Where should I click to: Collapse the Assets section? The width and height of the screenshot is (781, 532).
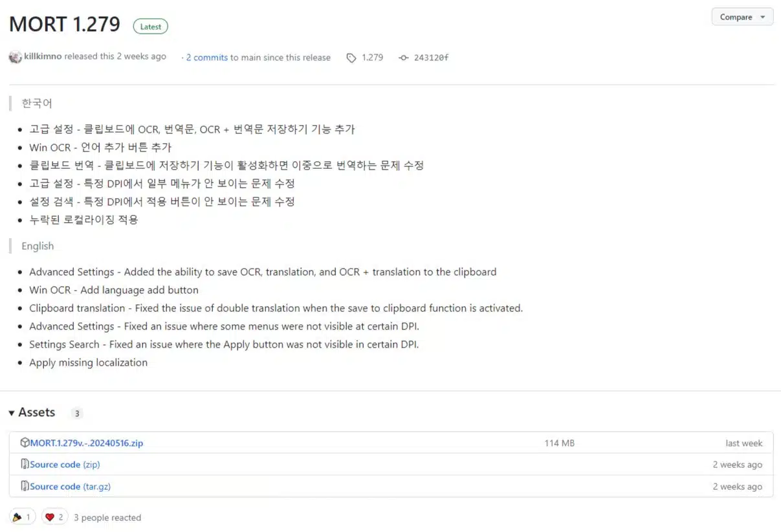(x=12, y=413)
